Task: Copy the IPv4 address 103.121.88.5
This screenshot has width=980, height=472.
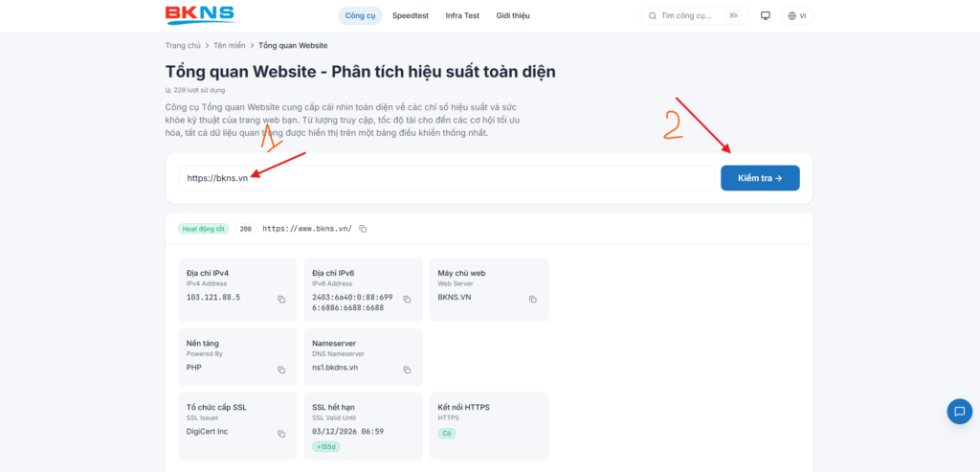Action: (x=281, y=300)
